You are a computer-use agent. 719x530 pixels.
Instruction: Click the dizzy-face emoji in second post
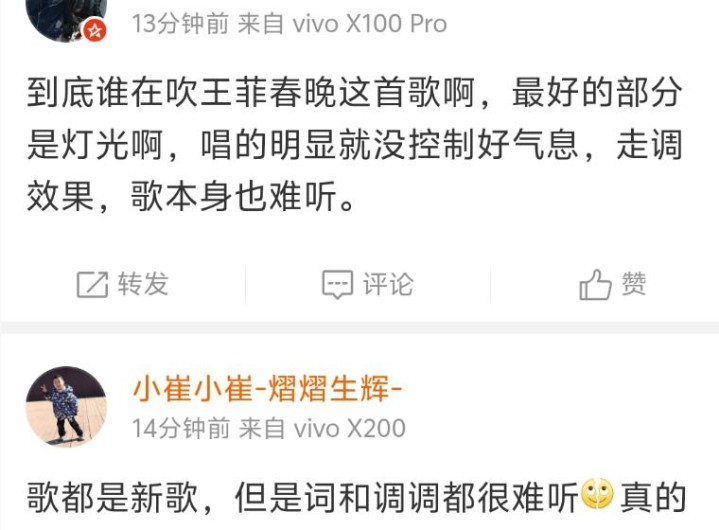pos(597,494)
